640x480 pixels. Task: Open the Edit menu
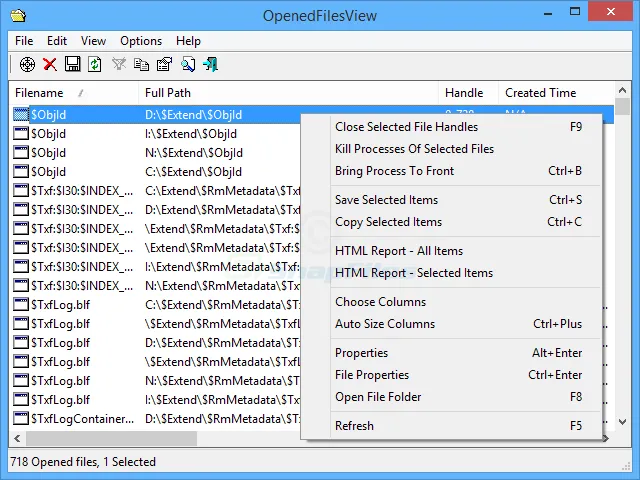[x=57, y=41]
